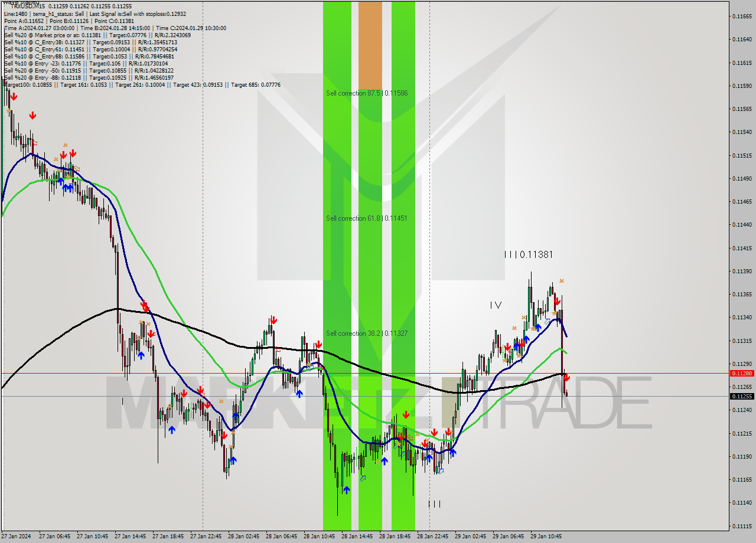The width and height of the screenshot is (756, 543).
Task: Select the 'Sell correction 87.5 | 0.11586' label
Action: point(367,93)
